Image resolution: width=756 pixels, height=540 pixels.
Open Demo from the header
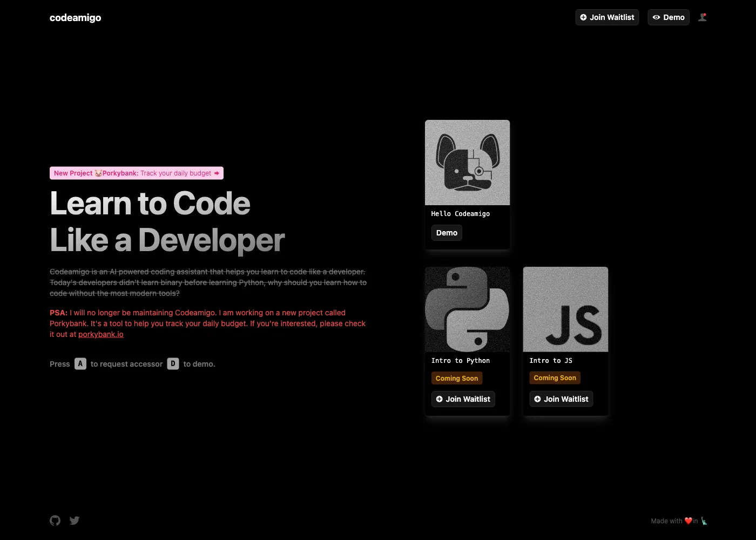tap(669, 17)
